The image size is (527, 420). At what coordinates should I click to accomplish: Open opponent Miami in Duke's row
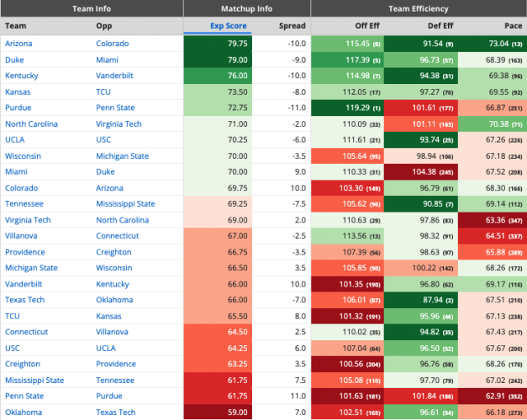[x=108, y=60]
